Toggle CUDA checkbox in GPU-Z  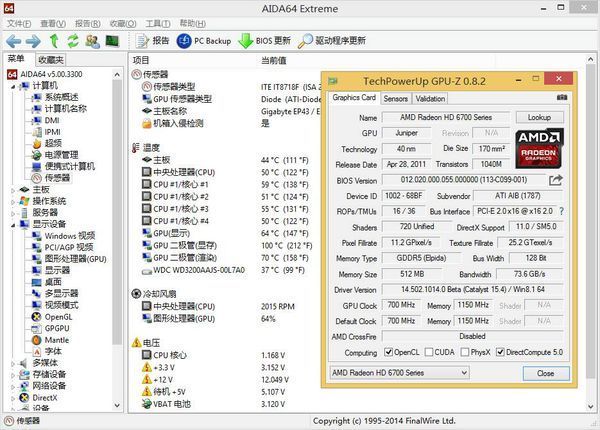coord(429,352)
